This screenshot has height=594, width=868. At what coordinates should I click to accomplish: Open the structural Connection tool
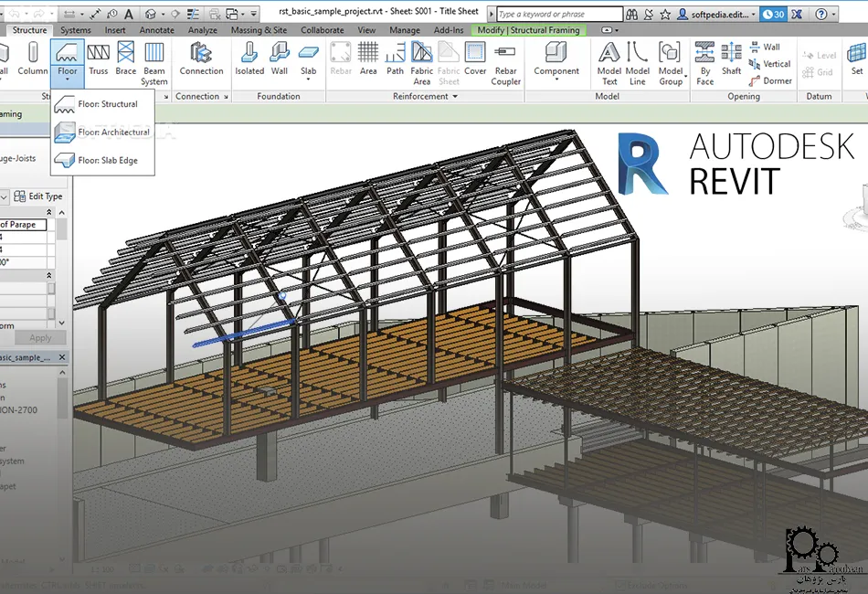click(202, 59)
